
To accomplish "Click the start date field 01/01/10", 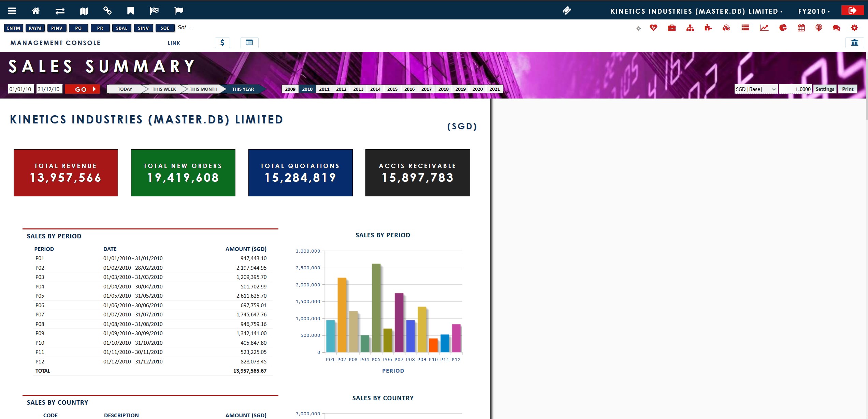I will [x=20, y=89].
